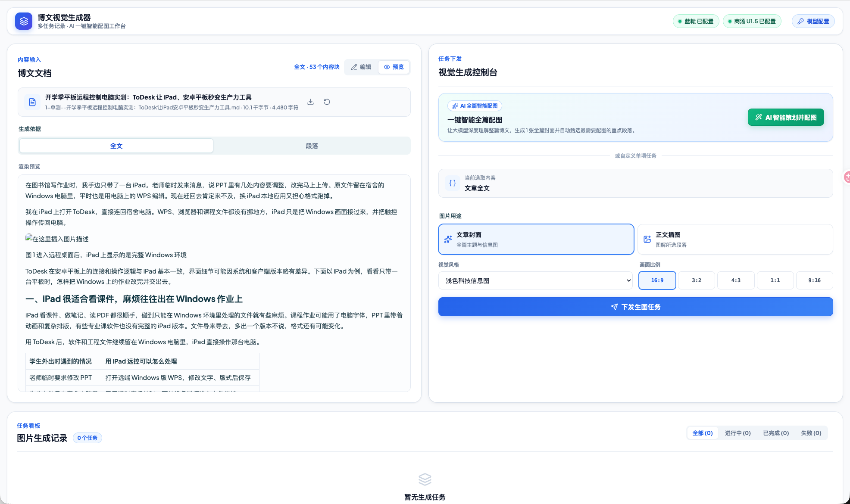Set aspect ratio to 3:2
Viewport: 850px width, 504px height.
coord(697,280)
